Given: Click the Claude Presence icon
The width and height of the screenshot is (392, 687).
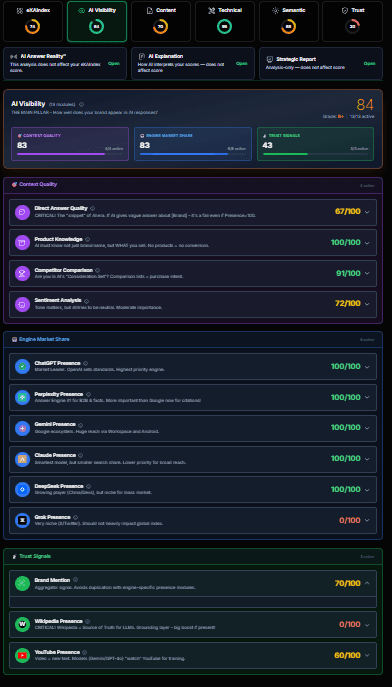Looking at the screenshot, I should coord(22,459).
